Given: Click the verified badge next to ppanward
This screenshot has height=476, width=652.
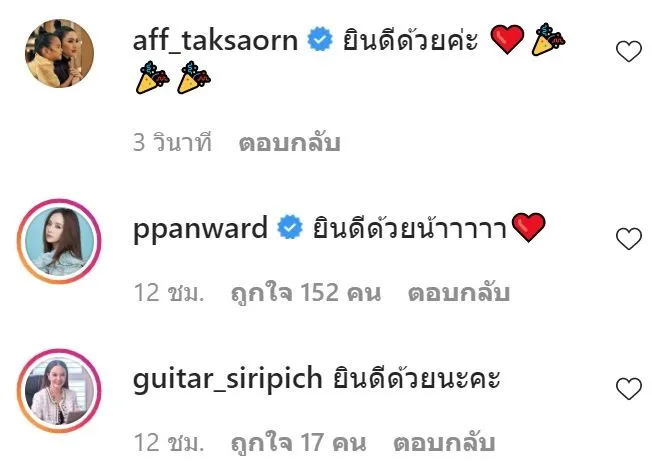Looking at the screenshot, I should [290, 227].
